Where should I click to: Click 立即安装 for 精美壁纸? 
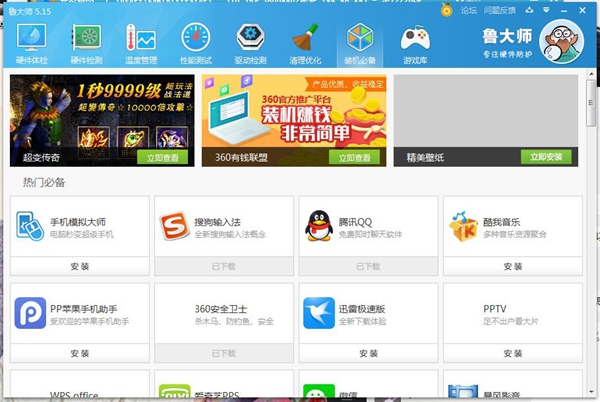click(x=546, y=157)
